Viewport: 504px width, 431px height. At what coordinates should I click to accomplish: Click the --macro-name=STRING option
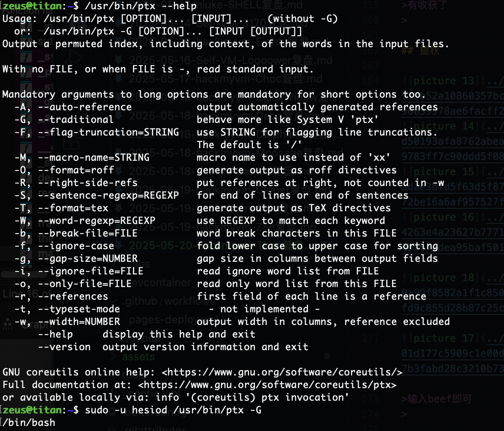pyautogui.click(x=93, y=157)
